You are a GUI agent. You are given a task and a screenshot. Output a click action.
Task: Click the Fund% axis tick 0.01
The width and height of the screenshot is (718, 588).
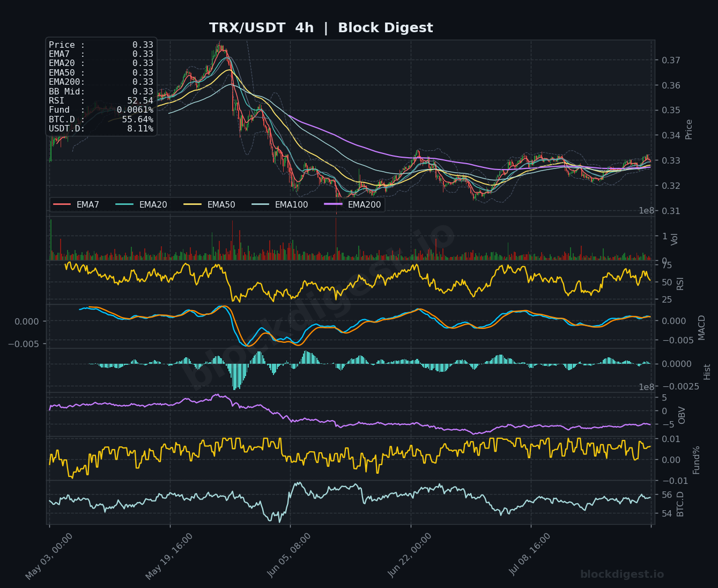pos(671,440)
